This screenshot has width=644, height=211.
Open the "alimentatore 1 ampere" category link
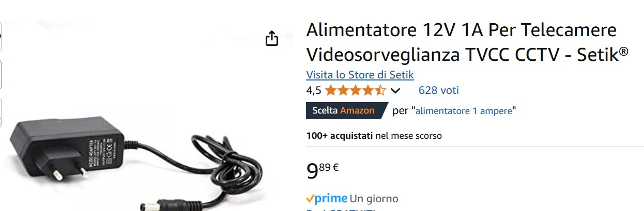(464, 110)
